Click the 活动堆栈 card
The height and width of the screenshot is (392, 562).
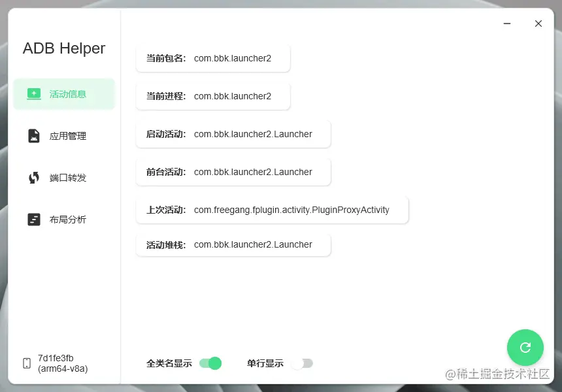click(233, 244)
